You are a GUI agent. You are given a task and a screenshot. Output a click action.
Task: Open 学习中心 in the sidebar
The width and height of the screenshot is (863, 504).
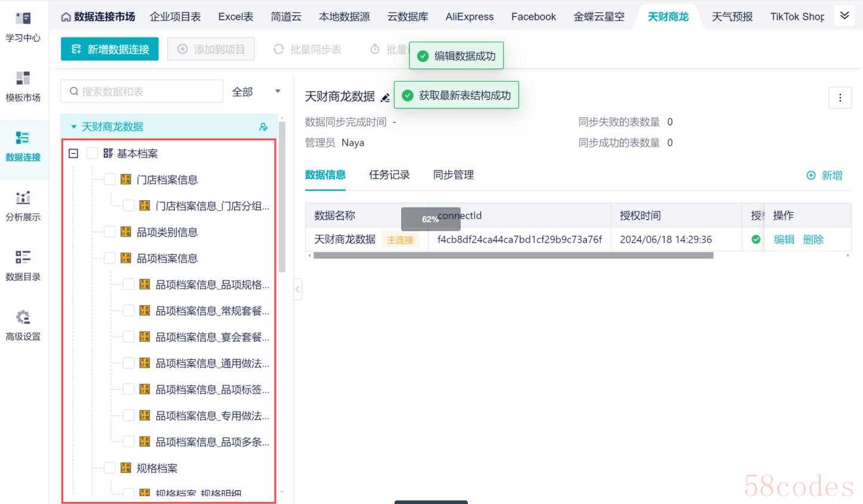(x=23, y=27)
